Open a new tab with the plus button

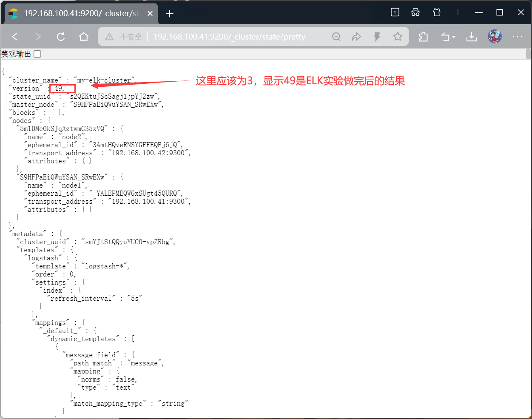pos(170,14)
